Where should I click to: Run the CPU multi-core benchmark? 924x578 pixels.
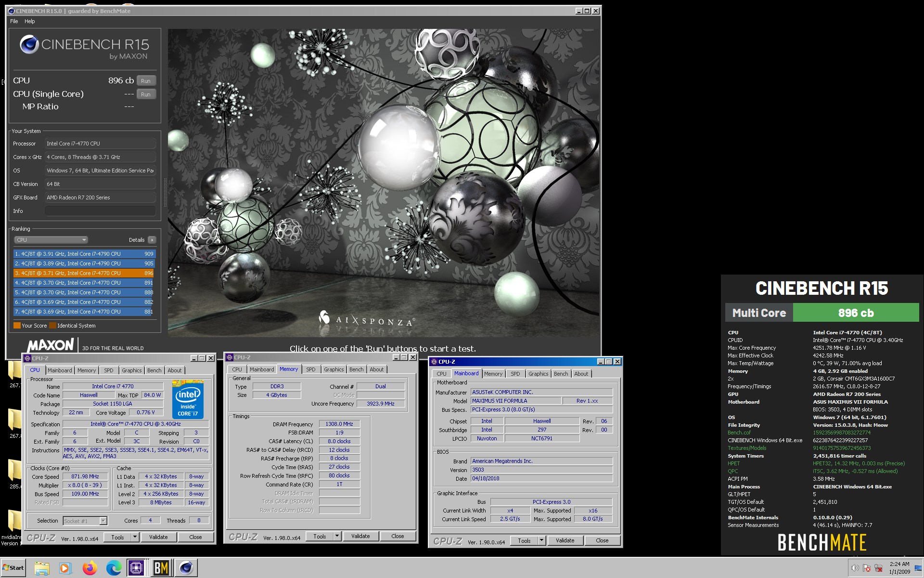coord(146,81)
